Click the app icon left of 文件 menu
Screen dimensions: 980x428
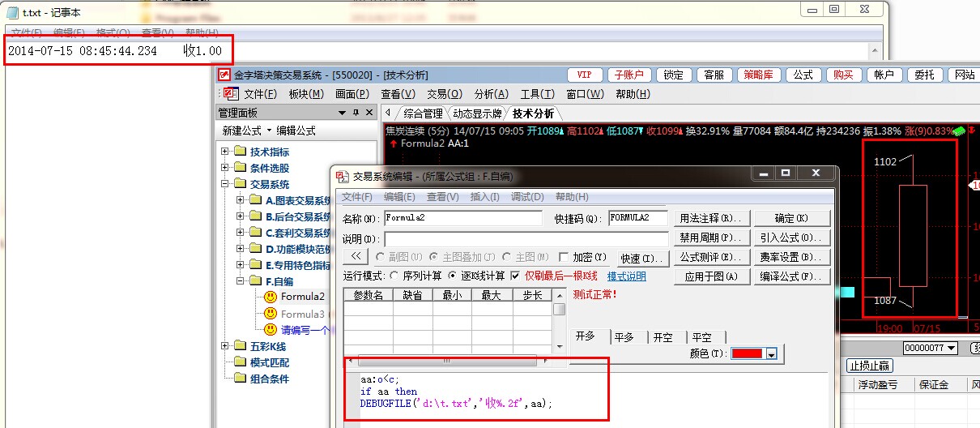tap(230, 94)
